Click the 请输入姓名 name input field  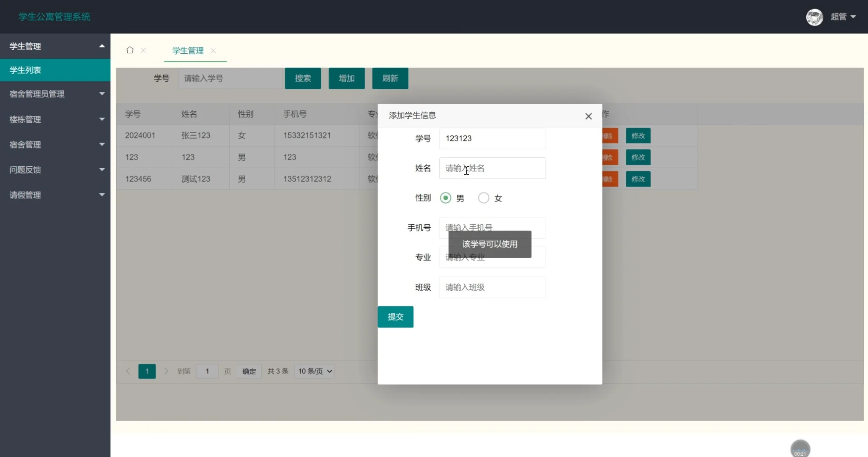point(492,168)
